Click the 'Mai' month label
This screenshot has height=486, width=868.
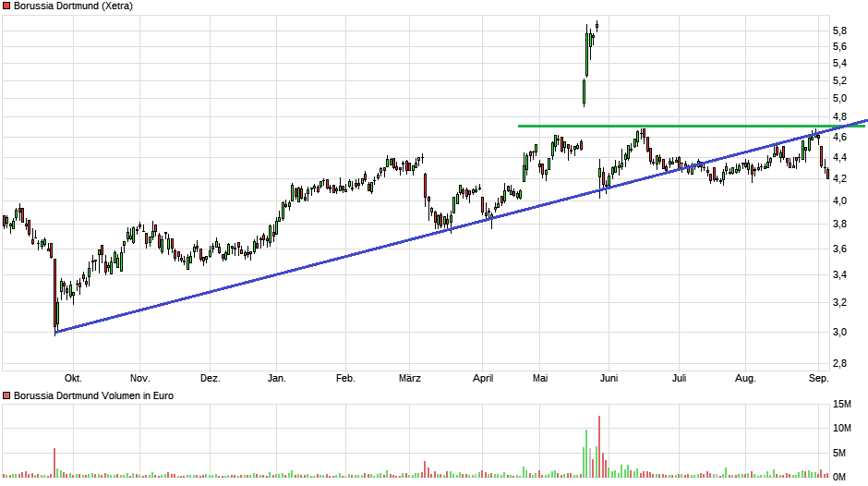(x=540, y=379)
